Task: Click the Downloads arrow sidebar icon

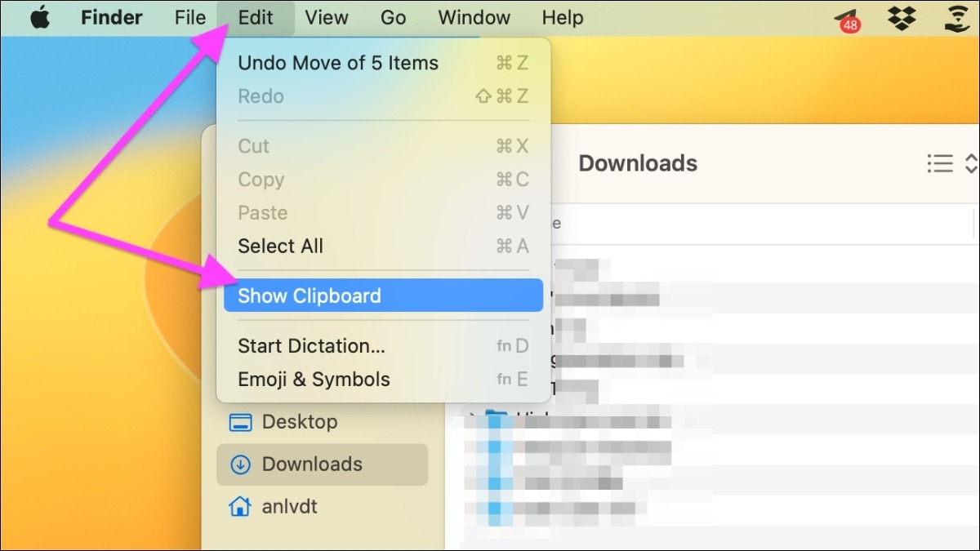Action: [240, 464]
